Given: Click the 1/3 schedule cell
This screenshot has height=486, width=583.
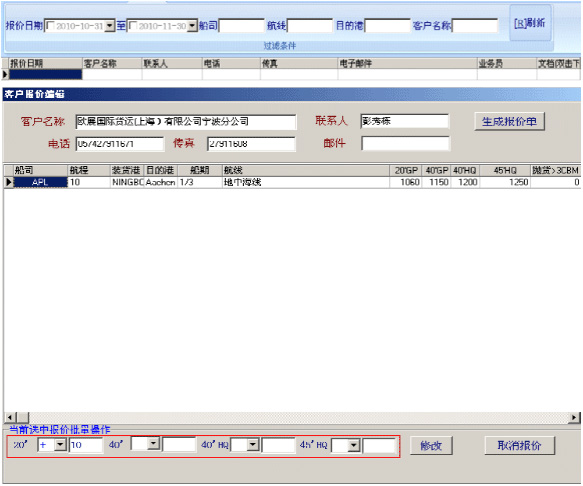Looking at the screenshot, I should coord(200,182).
